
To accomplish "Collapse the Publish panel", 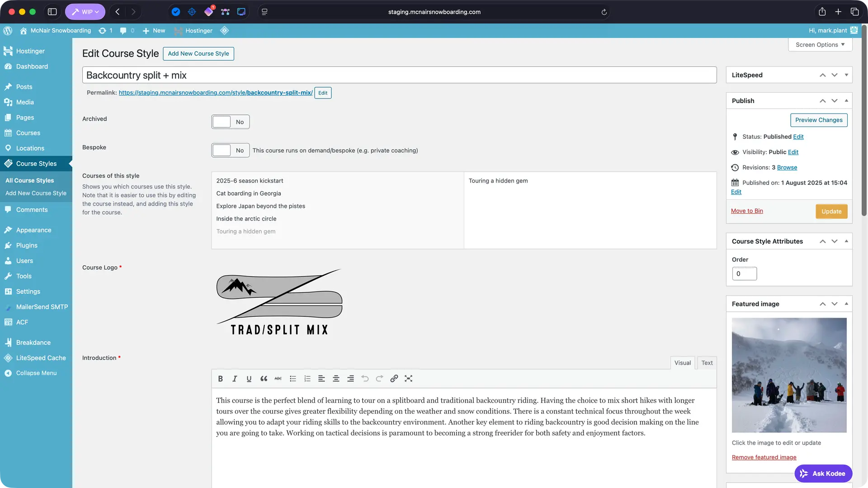I will point(846,101).
